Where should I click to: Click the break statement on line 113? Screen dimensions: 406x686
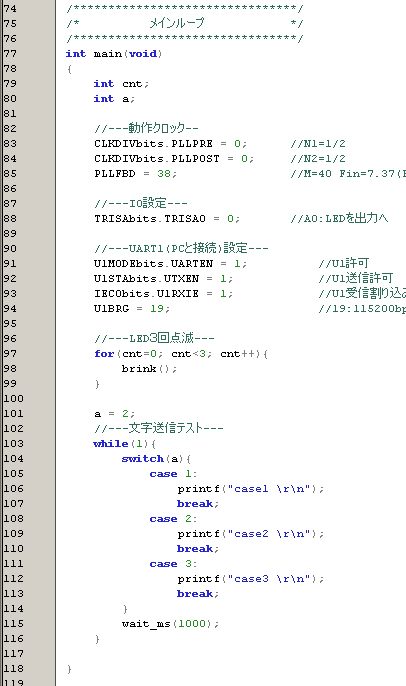[198, 594]
